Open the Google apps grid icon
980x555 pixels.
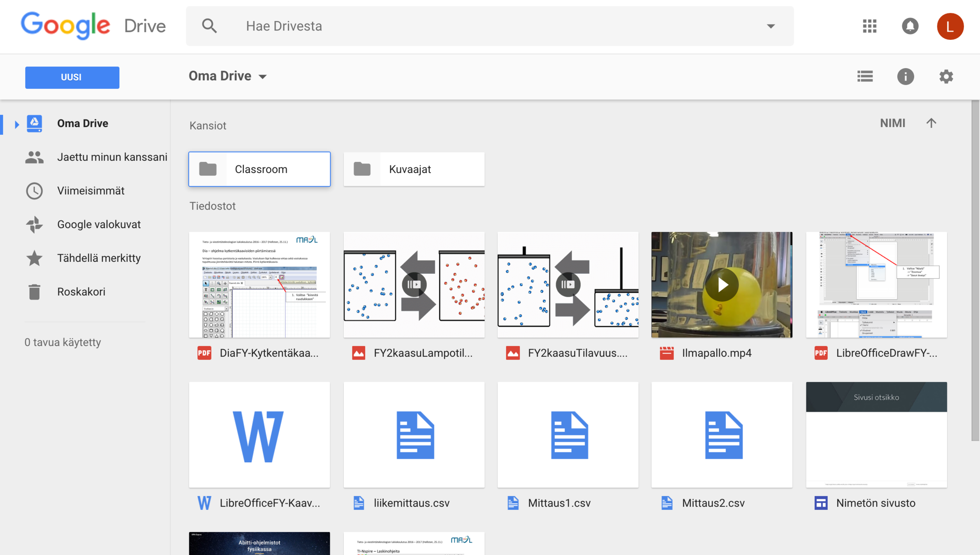tap(869, 26)
